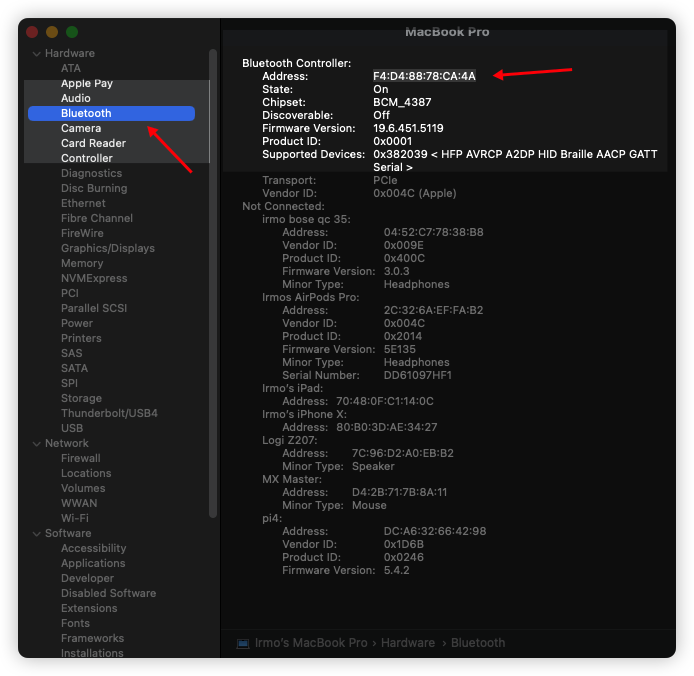The height and width of the screenshot is (676, 694).
Task: Select Power in the sidebar
Action: tap(77, 323)
